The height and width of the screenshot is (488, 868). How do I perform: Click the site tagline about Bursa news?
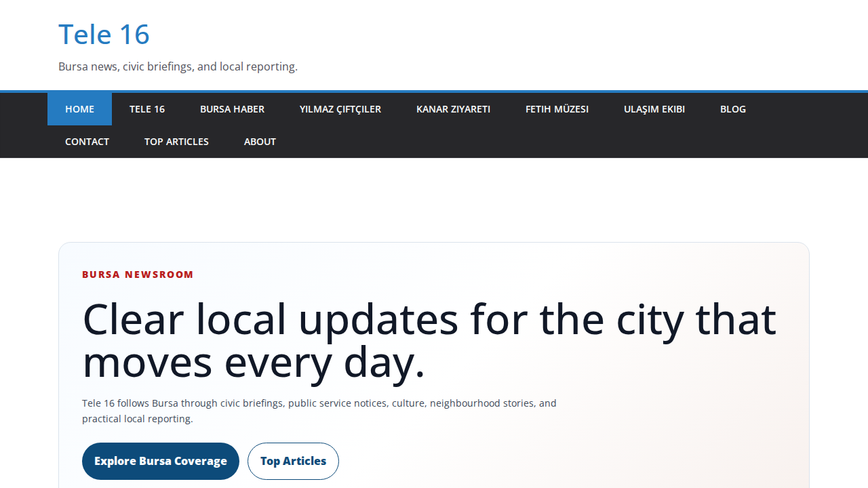pyautogui.click(x=178, y=66)
